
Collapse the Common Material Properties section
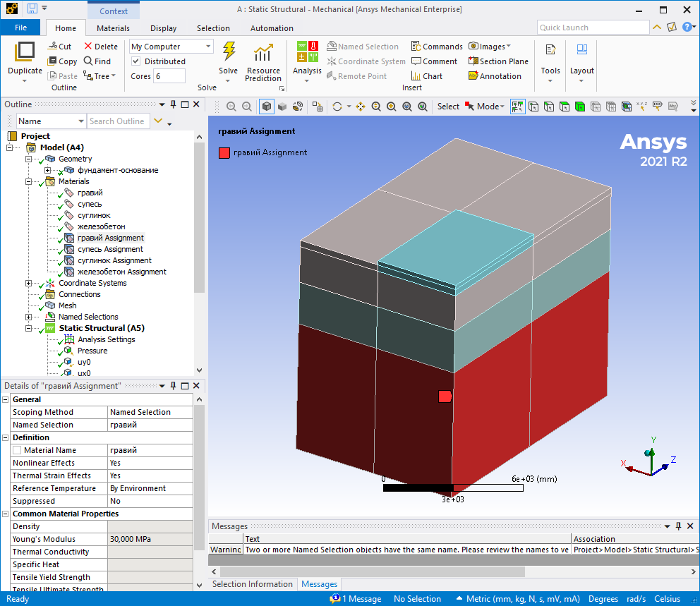[x=6, y=514]
